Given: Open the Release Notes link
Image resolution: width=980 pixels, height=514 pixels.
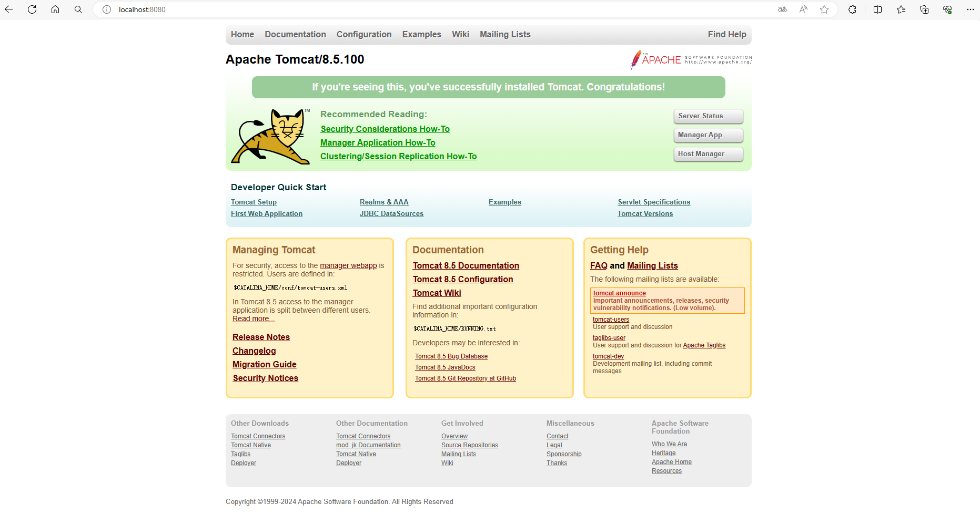Looking at the screenshot, I should (x=261, y=337).
